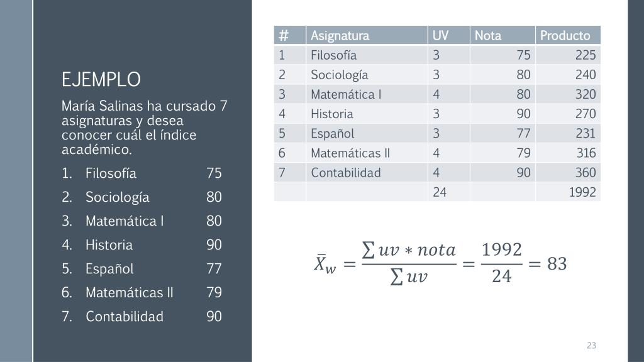Viewport: 644px width, 362px height.
Task: Select the total product value 1992 in table
Action: tap(582, 192)
